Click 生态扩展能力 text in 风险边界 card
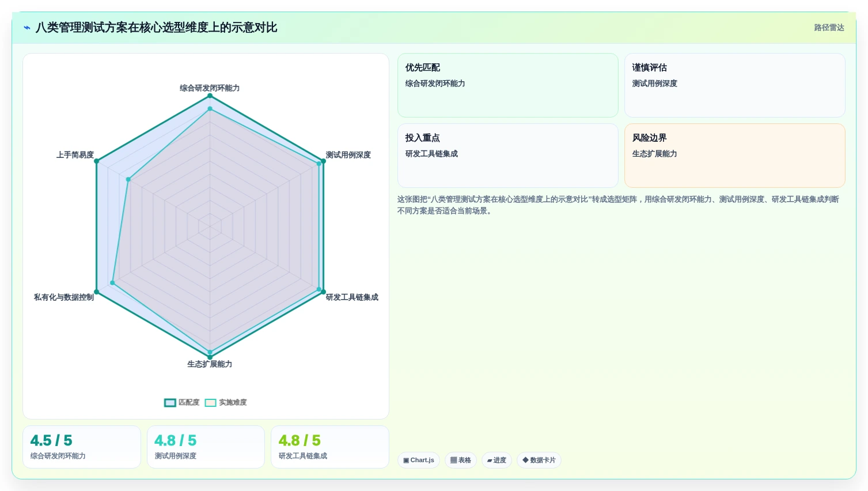868x491 pixels. pos(655,154)
